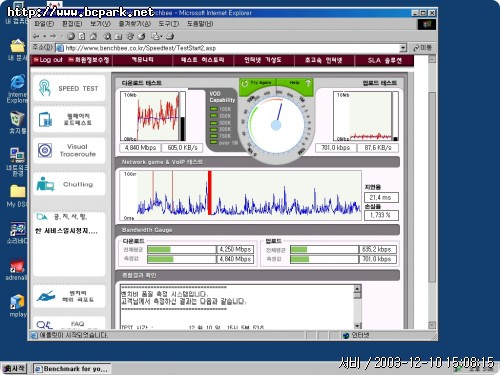Select the Benchmark for yo... taskbar button
This screenshot has height=375, width=500.
pyautogui.click(x=72, y=369)
